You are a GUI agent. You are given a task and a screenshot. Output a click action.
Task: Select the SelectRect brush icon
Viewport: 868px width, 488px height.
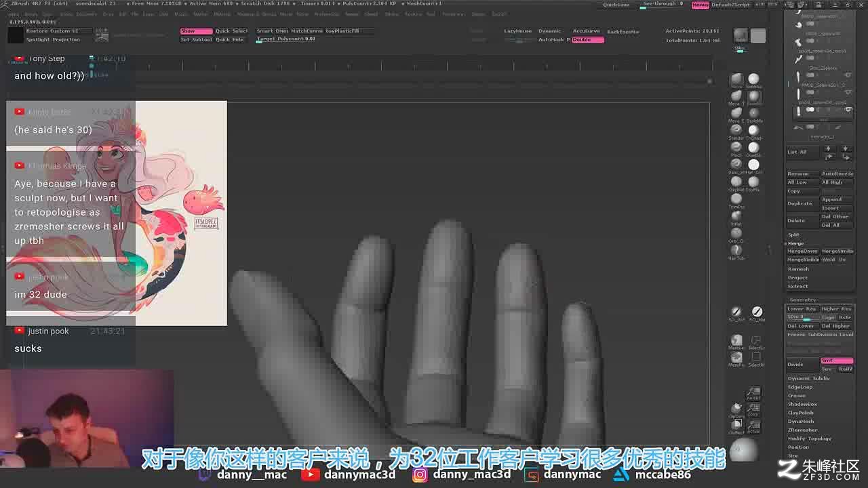coord(756,359)
